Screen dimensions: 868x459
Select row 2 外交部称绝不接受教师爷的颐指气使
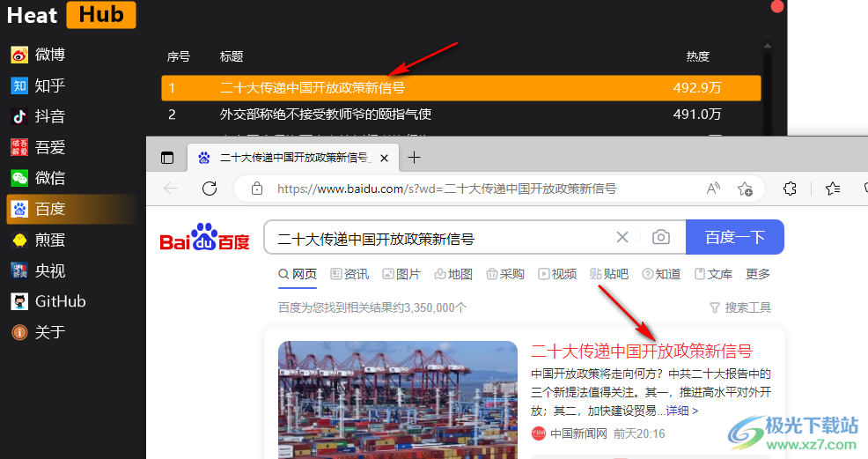tap(461, 115)
